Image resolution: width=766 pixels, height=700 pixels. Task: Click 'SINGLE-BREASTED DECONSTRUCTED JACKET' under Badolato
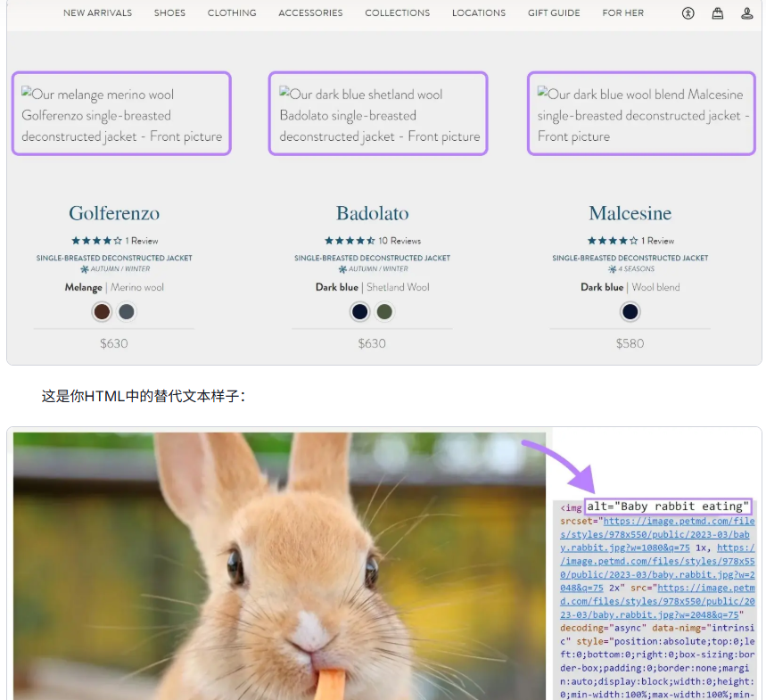(x=372, y=258)
